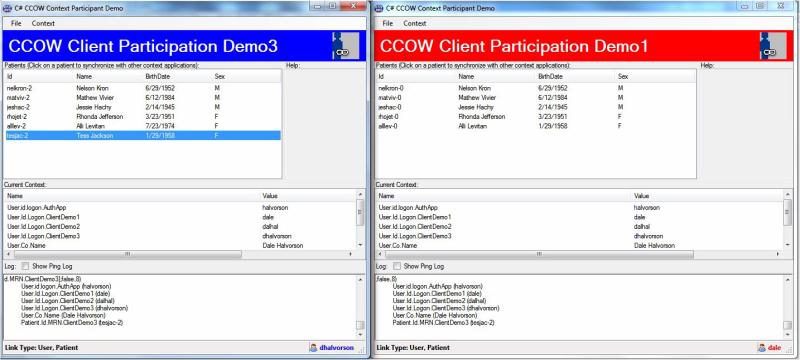This screenshot has width=800, height=360.
Task: Click right arrow of Demo1 context horizontal scrollbar
Action: 778,254
